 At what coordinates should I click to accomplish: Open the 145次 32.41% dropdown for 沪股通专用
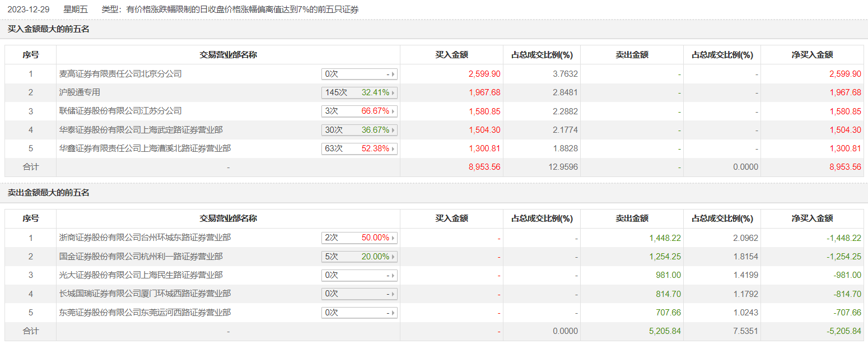tap(360, 92)
